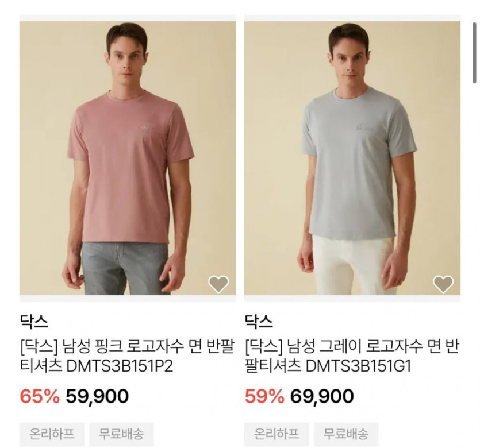This screenshot has width=480, height=448.
Task: Click 온리하프 tag under gray shirt
Action: click(277, 434)
